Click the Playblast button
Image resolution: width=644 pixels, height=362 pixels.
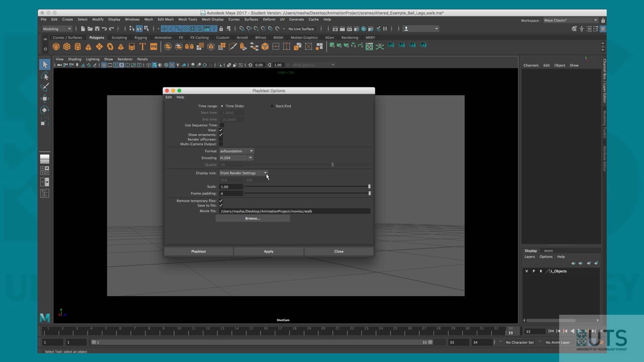tap(199, 251)
